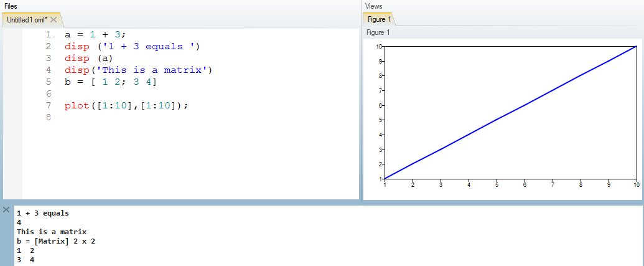Click the Files panel header

coord(11,6)
